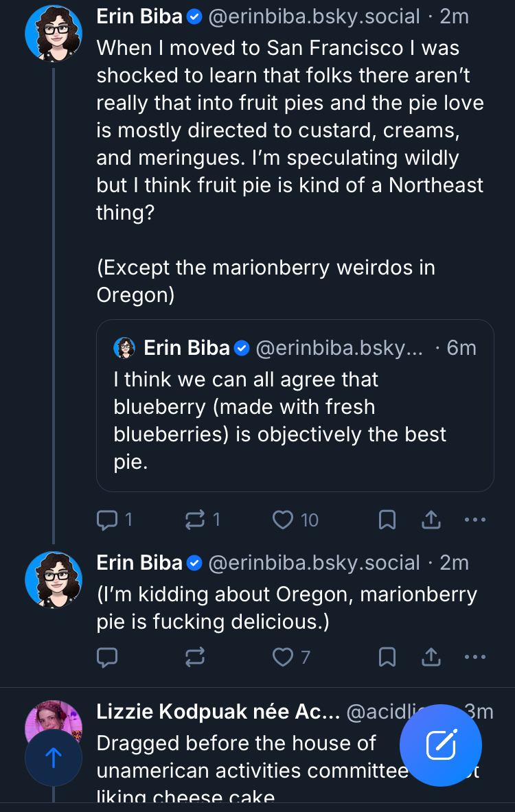The height and width of the screenshot is (812, 515).
Task: Reply to the San Francisco pie post
Action: click(x=107, y=520)
